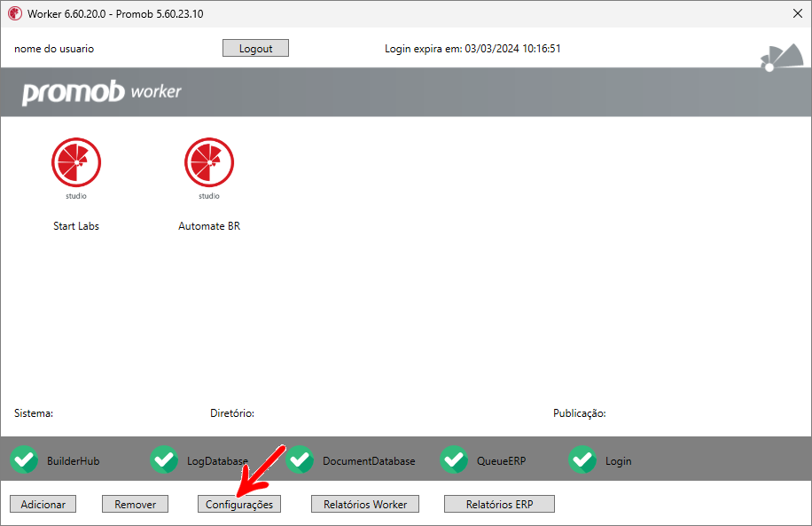Click the Login green check status icon
The height and width of the screenshot is (526, 812).
(x=582, y=459)
